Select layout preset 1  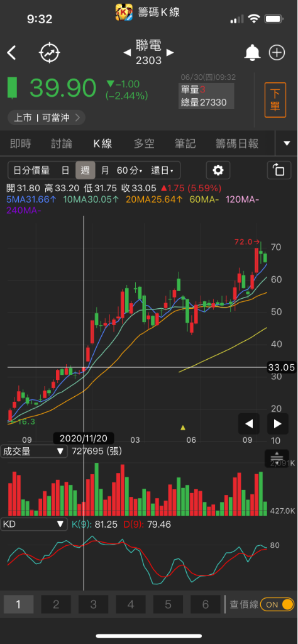pos(18,604)
